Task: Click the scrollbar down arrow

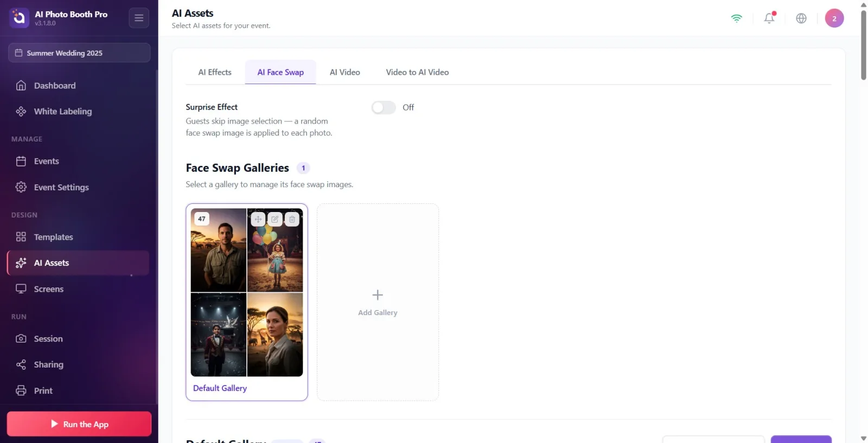Action: (x=864, y=438)
